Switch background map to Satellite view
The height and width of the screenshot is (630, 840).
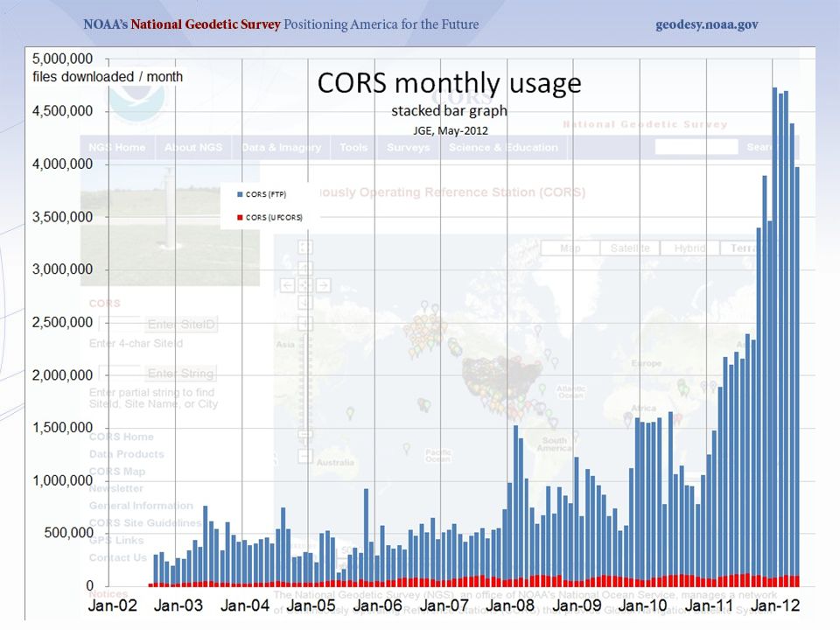[630, 248]
